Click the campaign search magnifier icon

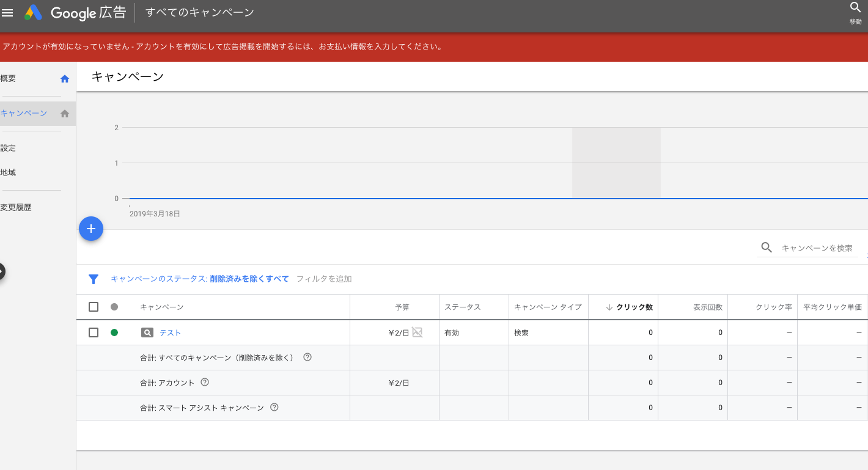(x=767, y=248)
